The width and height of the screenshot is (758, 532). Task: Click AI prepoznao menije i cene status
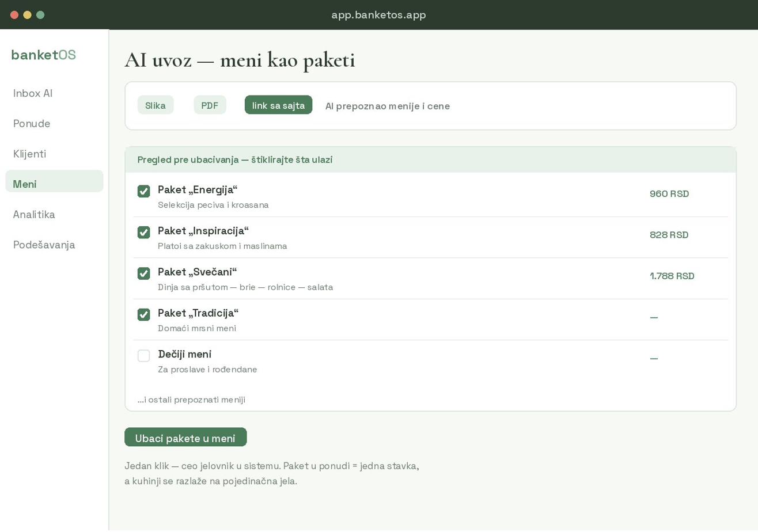[x=388, y=106]
